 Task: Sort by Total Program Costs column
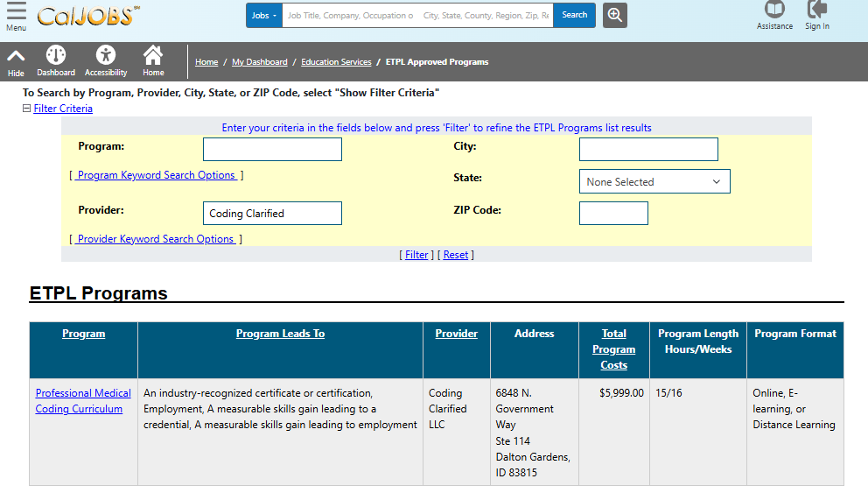tap(613, 349)
